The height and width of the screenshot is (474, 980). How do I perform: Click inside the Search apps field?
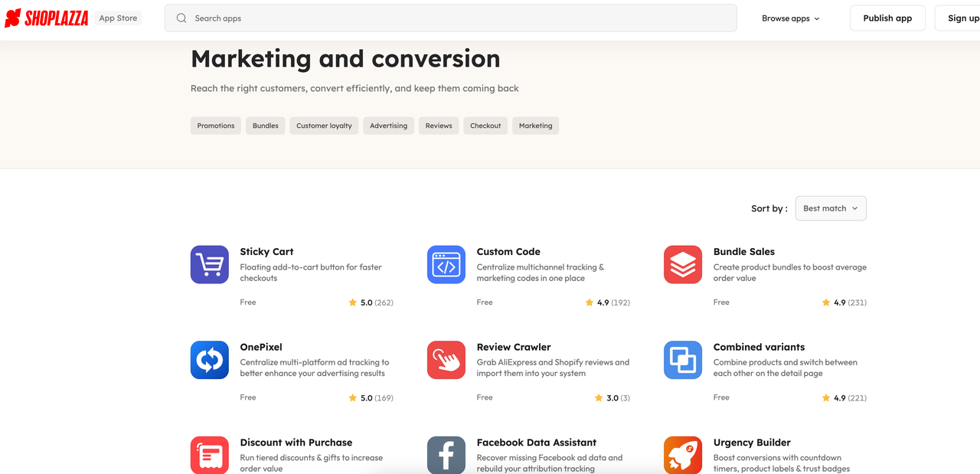pos(451,18)
